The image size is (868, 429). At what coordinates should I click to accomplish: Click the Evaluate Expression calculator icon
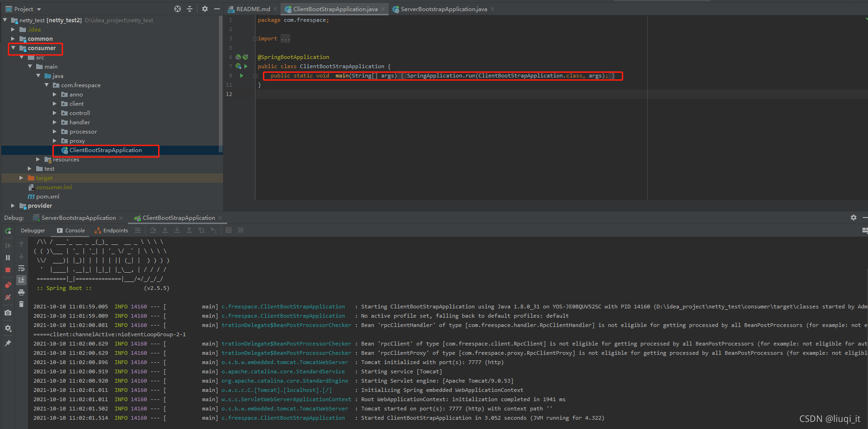coord(229,230)
